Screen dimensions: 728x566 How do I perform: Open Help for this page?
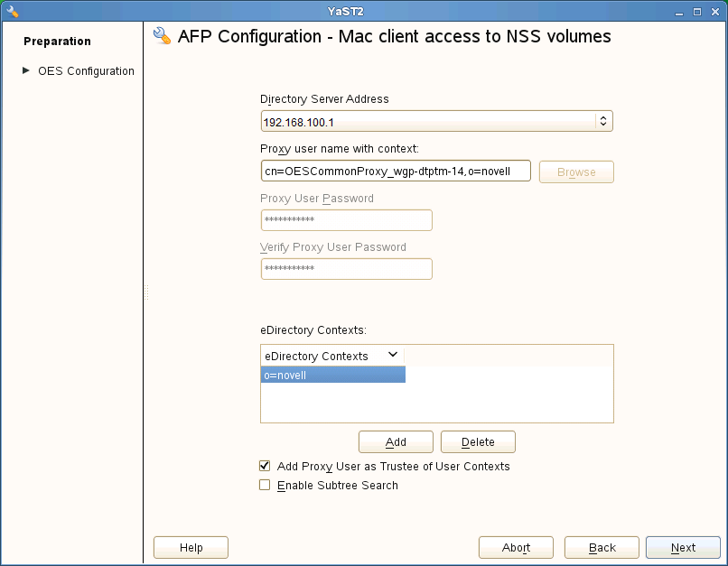[x=191, y=547]
